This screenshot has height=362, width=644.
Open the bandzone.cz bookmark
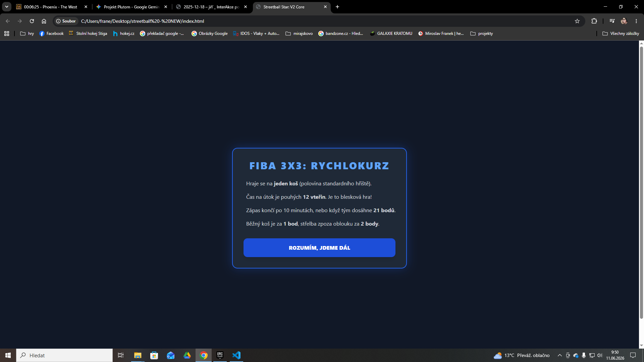tap(341, 34)
